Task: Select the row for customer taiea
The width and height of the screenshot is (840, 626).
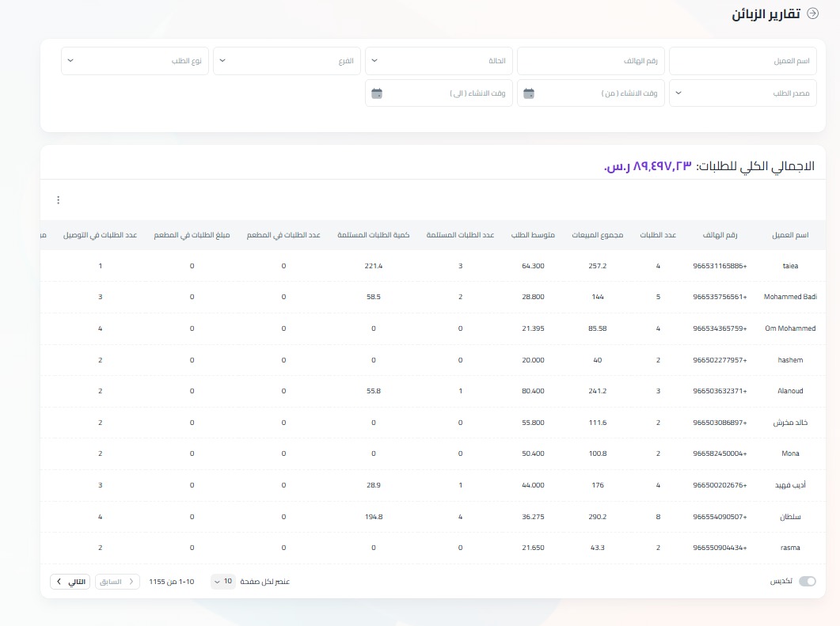Action: [x=789, y=266]
